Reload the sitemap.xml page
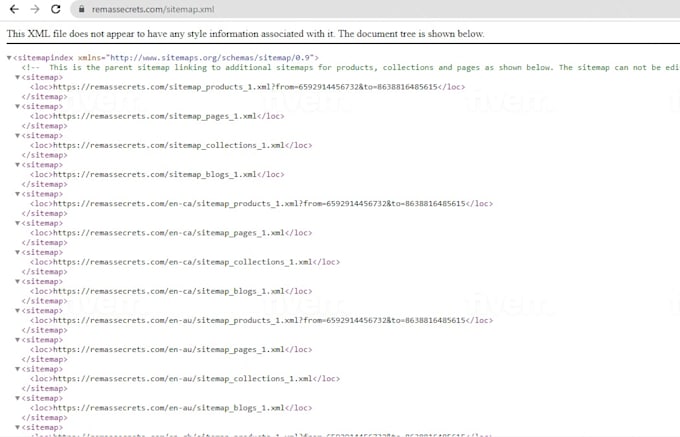680x437 pixels. tap(56, 9)
